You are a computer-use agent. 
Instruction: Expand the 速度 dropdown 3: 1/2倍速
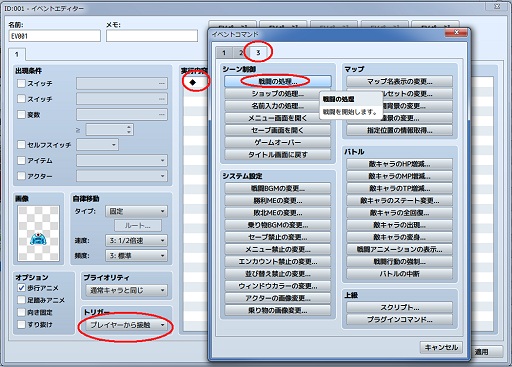pyautogui.click(x=136, y=240)
